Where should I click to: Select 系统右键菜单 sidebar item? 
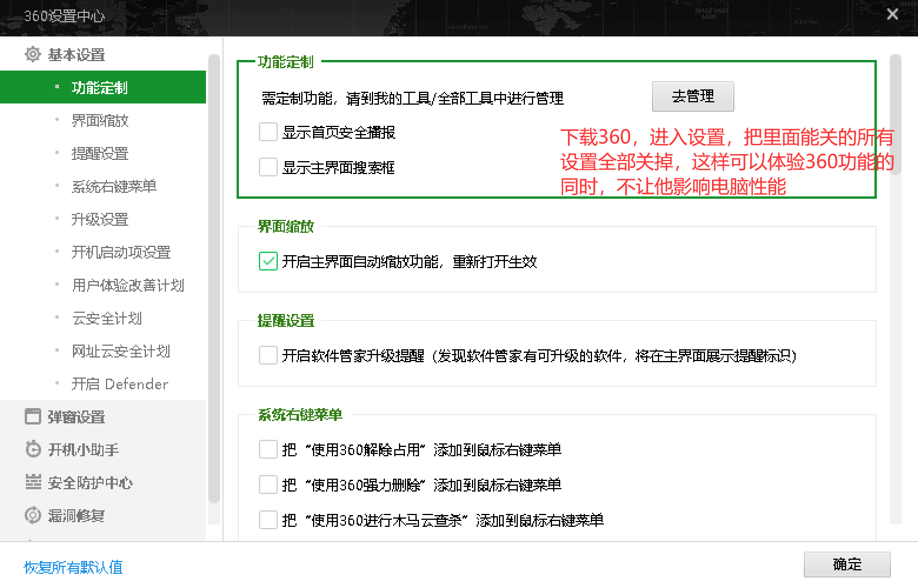click(x=113, y=186)
